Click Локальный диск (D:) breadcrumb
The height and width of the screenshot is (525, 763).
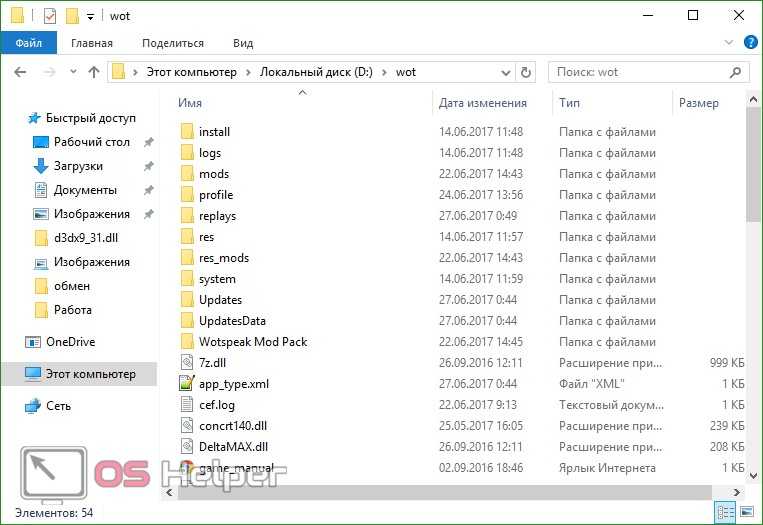(316, 72)
